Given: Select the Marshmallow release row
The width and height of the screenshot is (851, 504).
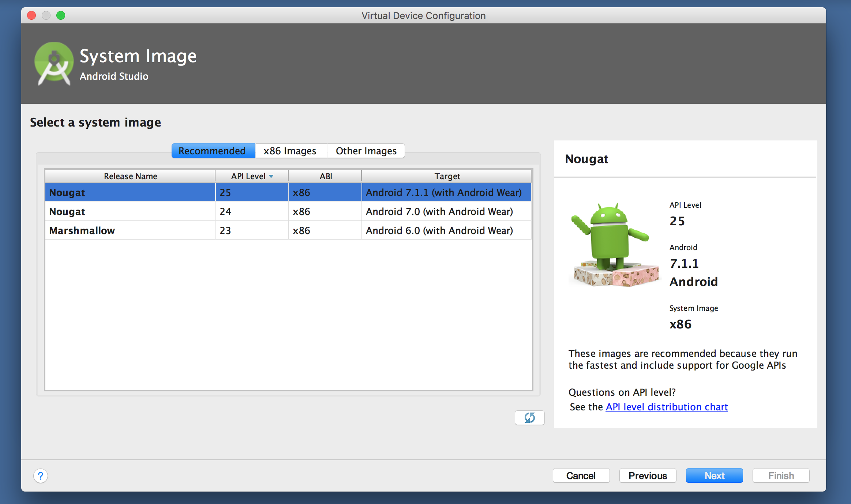Looking at the screenshot, I should [x=288, y=230].
